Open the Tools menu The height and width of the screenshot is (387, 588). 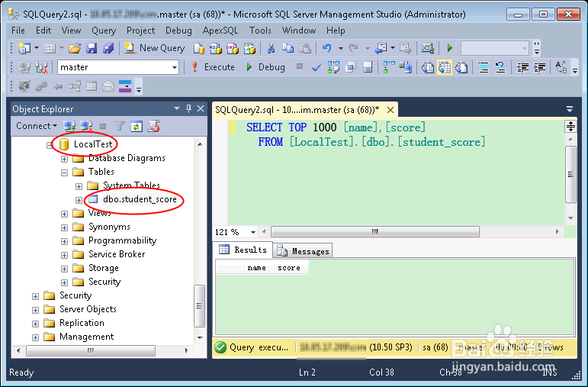pos(260,31)
